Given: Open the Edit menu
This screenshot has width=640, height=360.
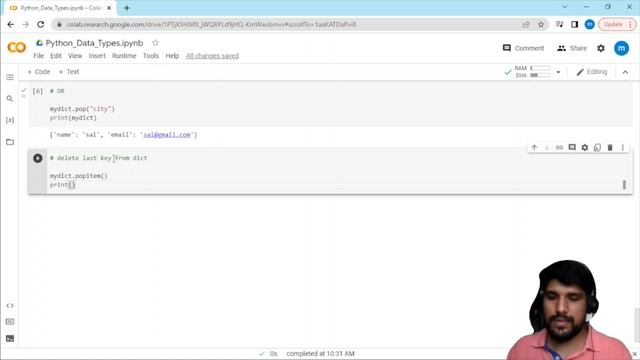Looking at the screenshot, I should click(56, 56).
